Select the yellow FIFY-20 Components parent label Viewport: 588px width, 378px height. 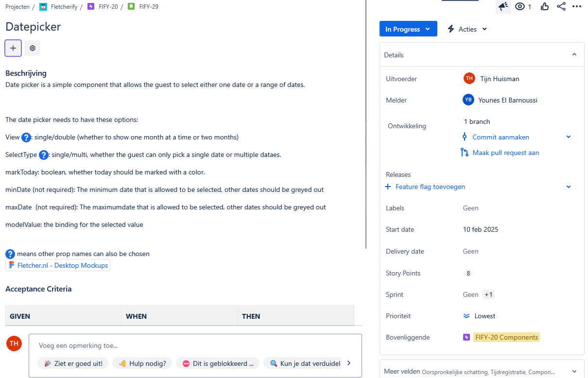pyautogui.click(x=506, y=337)
